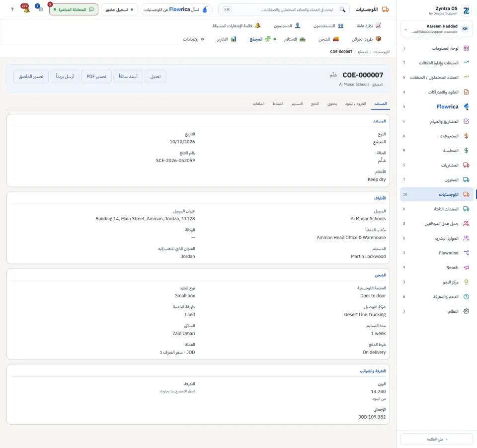The width and height of the screenshot is (477, 448).
Task: Click the المجمّع breadcrumb link
Action: point(363,52)
